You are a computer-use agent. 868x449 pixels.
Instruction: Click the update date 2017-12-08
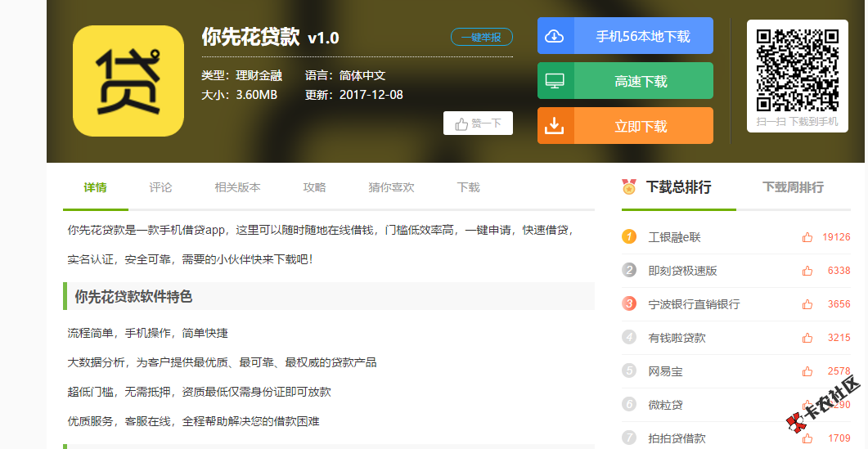click(371, 95)
